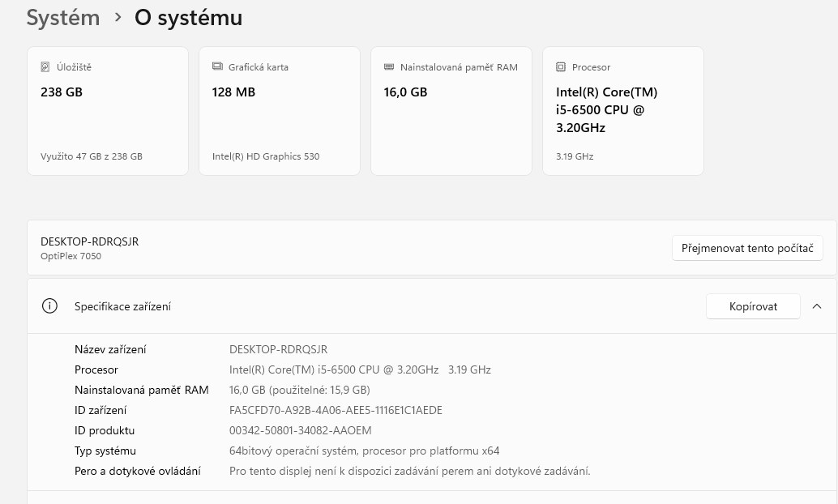
Task: Click the info icon beside Specifikace zařízení
Action: coord(49,306)
